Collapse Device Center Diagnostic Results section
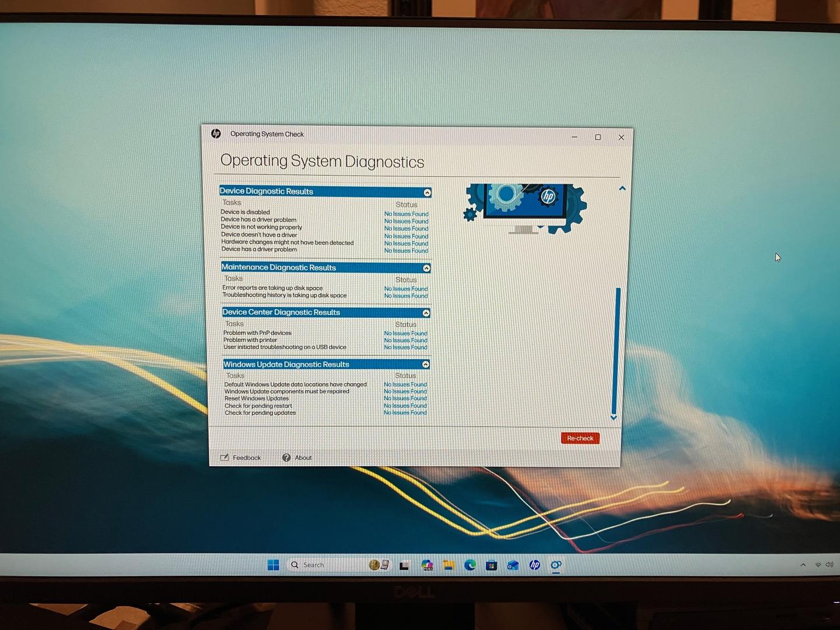 point(426,313)
